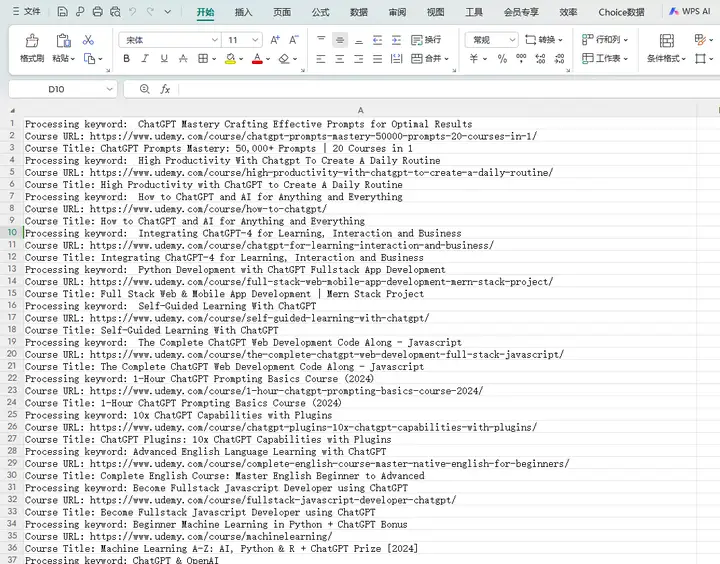720x564 pixels.
Task: Click the Decrease Indent icon
Action: click(x=377, y=40)
